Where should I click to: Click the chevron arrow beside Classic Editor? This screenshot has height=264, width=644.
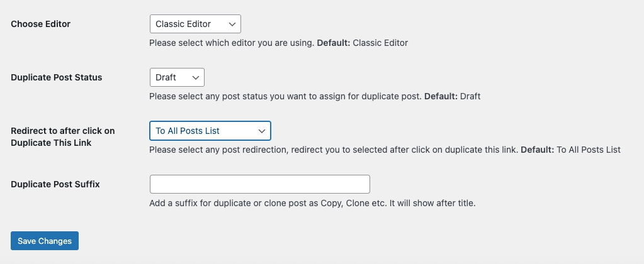pos(232,25)
